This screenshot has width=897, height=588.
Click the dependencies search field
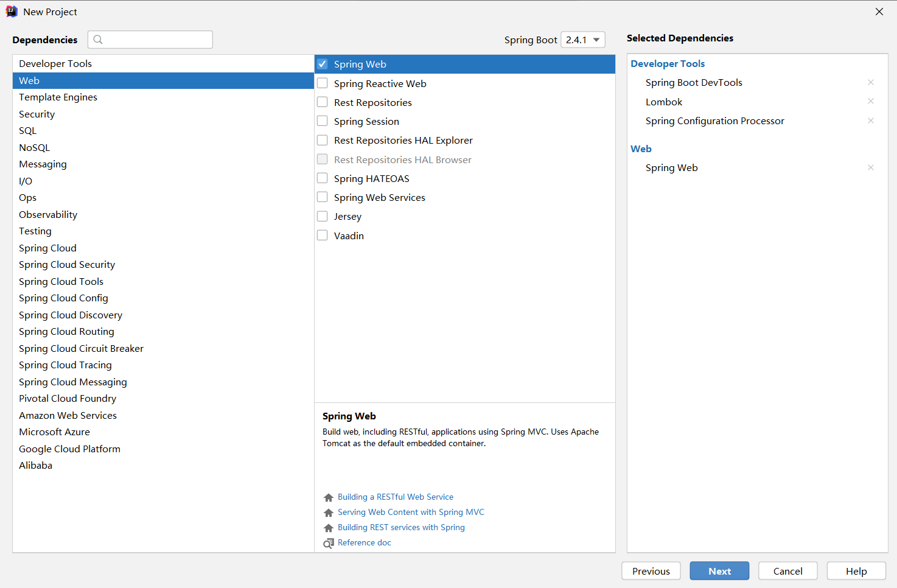150,40
